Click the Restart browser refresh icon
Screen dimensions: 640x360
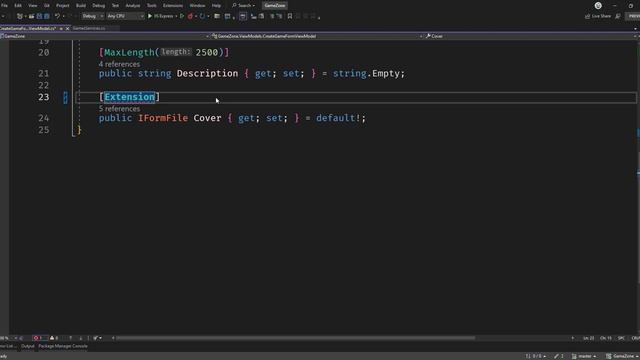coord(202,16)
